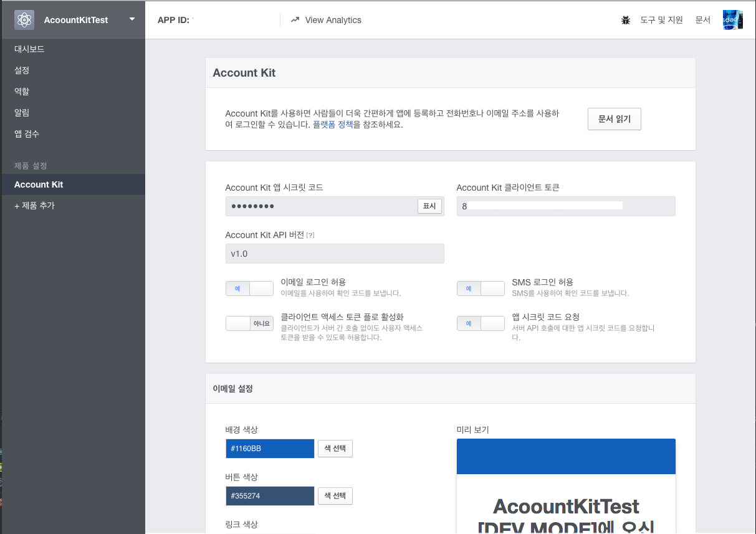Open the 플랫폼 정책 link
Screen dimensions: 756x534
pos(332,125)
